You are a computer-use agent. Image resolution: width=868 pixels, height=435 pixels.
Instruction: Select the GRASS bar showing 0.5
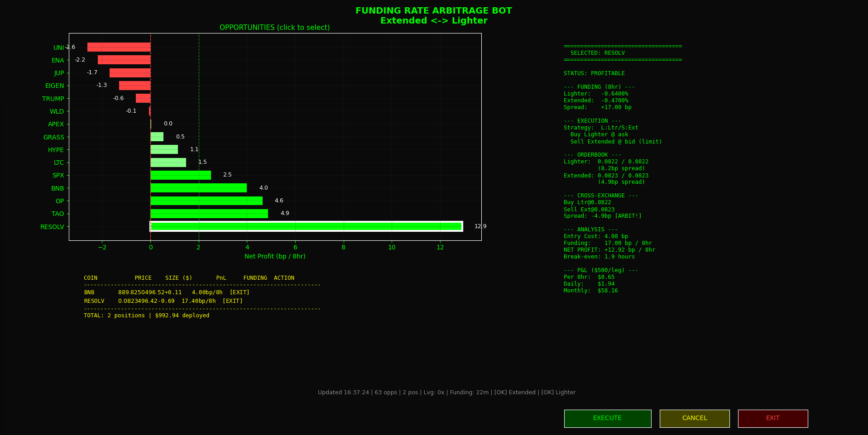(157, 137)
